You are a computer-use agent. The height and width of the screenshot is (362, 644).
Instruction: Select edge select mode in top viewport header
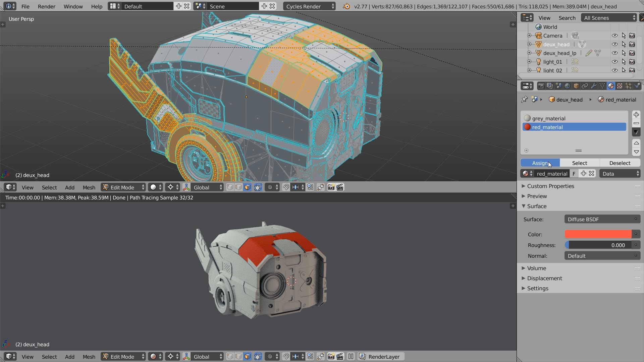(x=238, y=187)
